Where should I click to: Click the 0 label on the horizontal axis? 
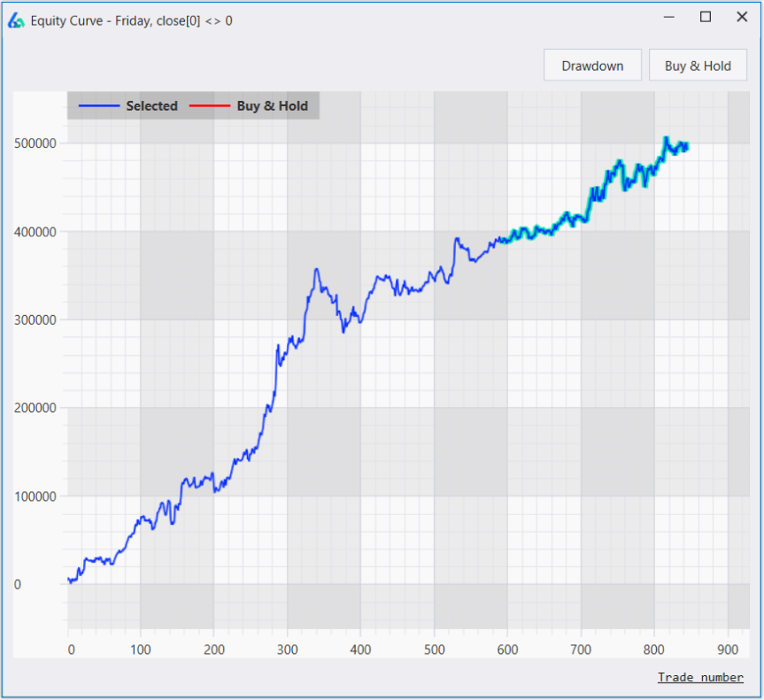pyautogui.click(x=70, y=650)
